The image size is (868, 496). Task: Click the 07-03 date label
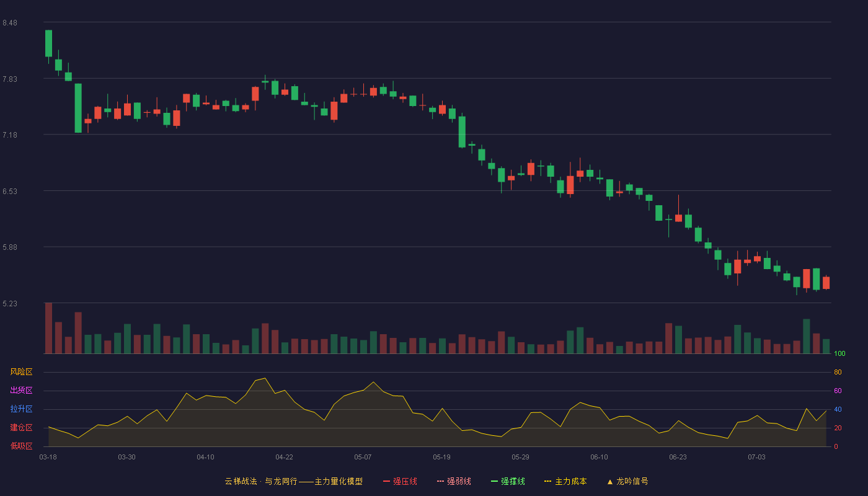click(756, 457)
